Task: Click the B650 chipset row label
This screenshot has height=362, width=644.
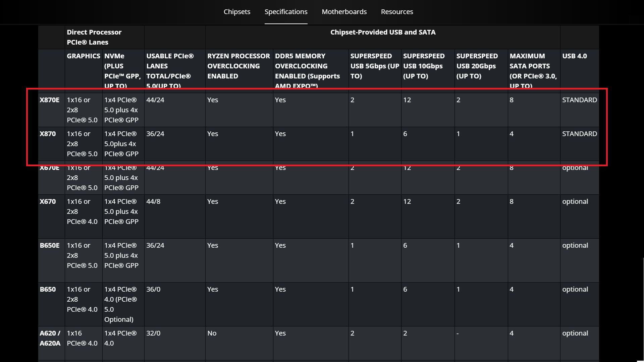Action: (x=48, y=289)
